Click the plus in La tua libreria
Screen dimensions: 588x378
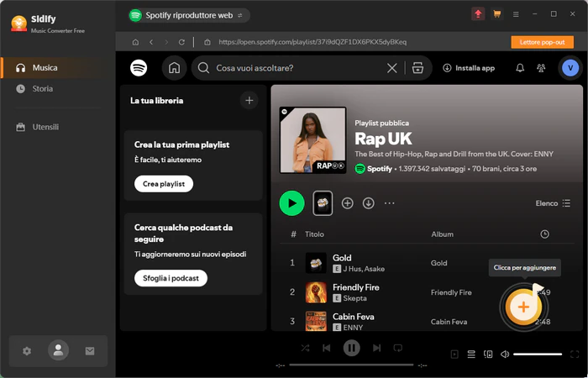249,100
